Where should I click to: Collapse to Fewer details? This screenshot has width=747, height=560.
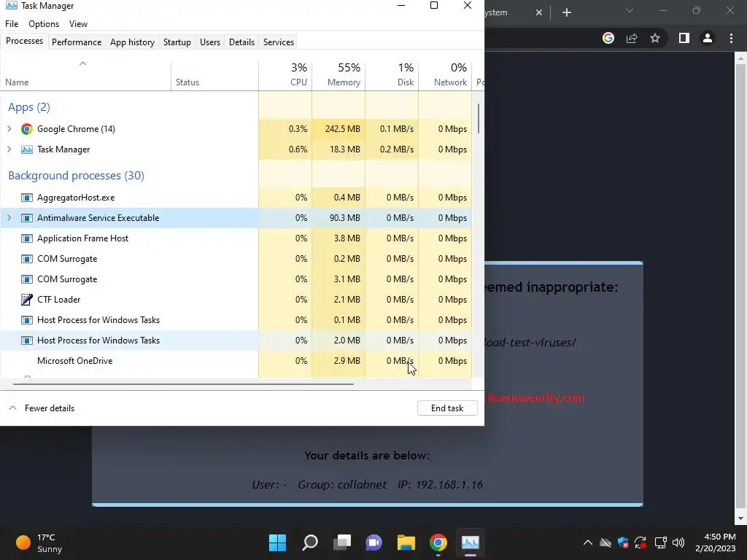tap(42, 408)
